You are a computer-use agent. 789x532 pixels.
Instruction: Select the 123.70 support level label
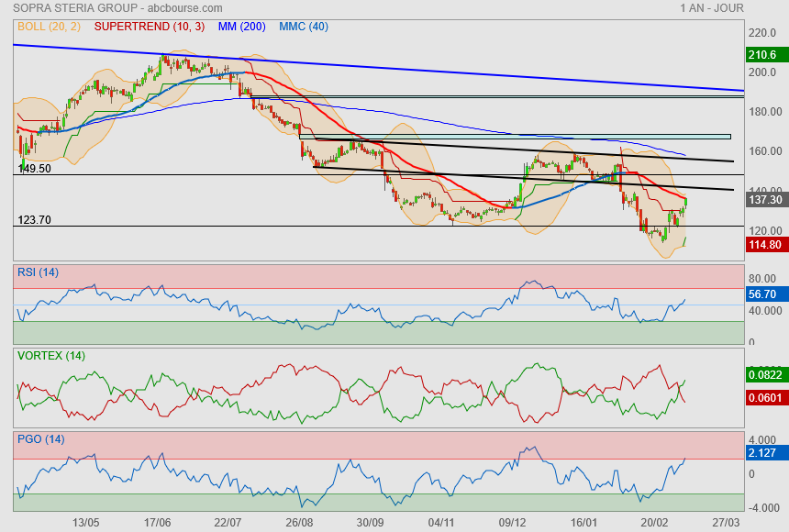coord(34,220)
